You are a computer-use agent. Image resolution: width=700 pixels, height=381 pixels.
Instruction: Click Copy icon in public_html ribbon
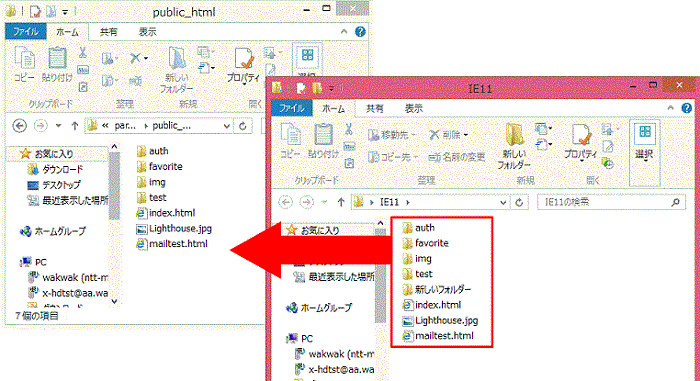tap(24, 64)
